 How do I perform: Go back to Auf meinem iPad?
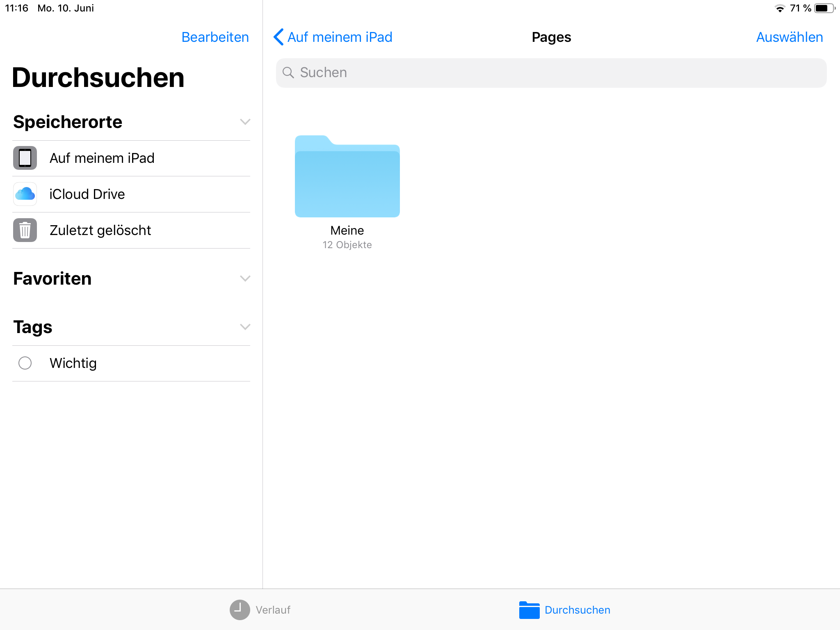(x=340, y=37)
